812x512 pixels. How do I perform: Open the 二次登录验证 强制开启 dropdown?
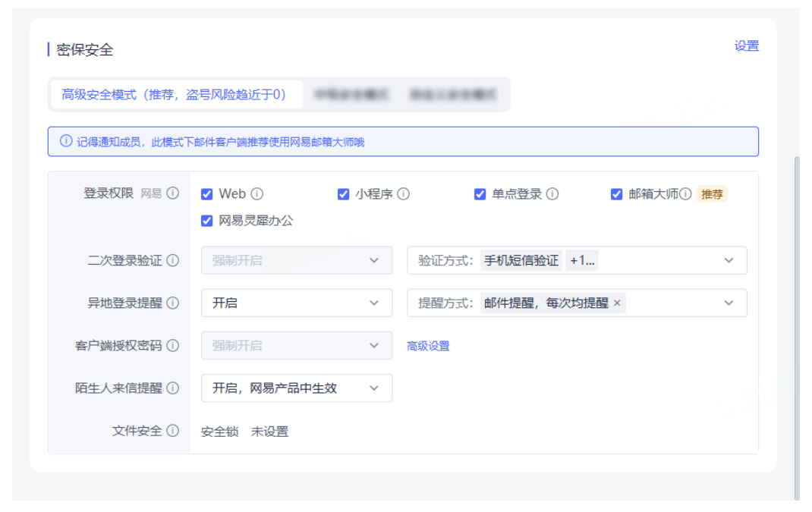click(x=296, y=260)
